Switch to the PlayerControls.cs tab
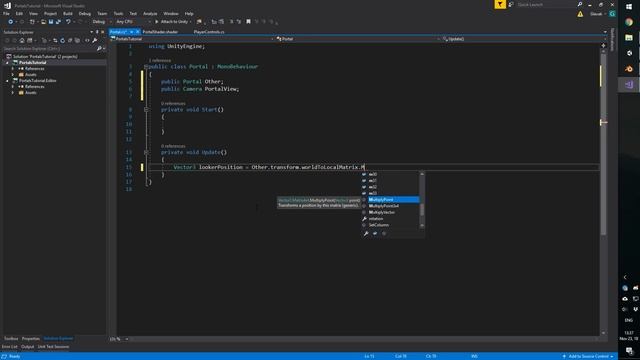 (x=209, y=32)
